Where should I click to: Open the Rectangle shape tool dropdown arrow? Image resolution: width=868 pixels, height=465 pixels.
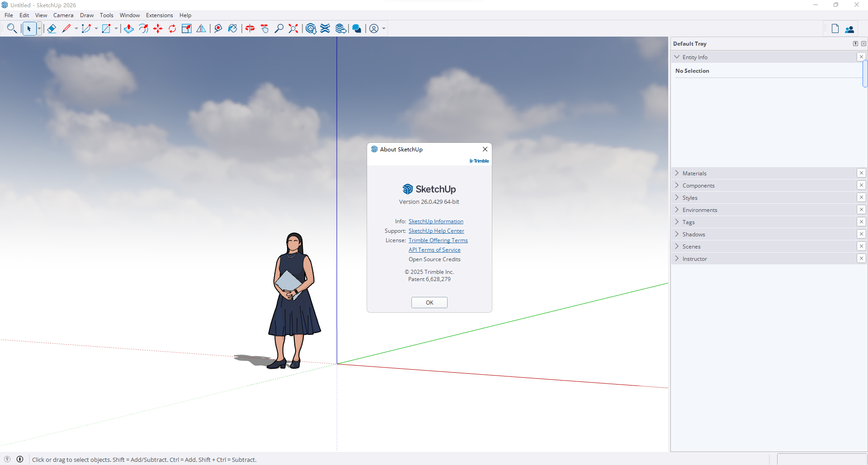pos(116,28)
